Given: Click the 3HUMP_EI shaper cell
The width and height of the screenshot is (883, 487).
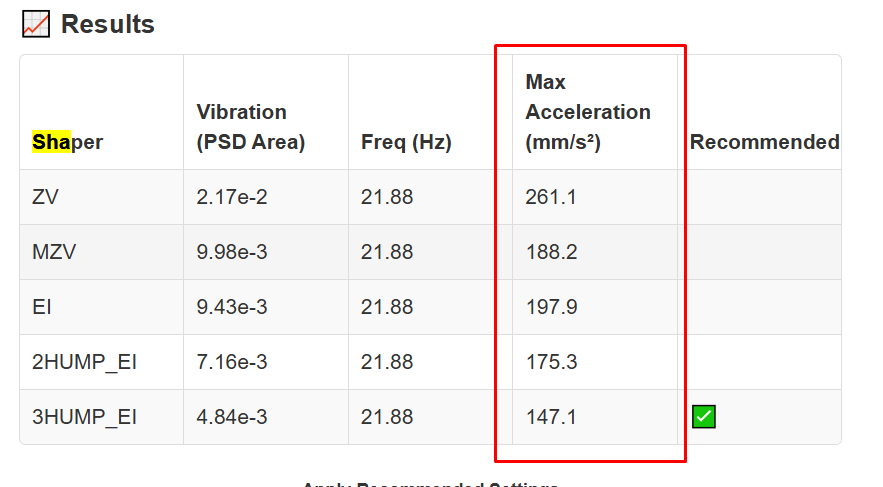Looking at the screenshot, I should click(84, 417).
